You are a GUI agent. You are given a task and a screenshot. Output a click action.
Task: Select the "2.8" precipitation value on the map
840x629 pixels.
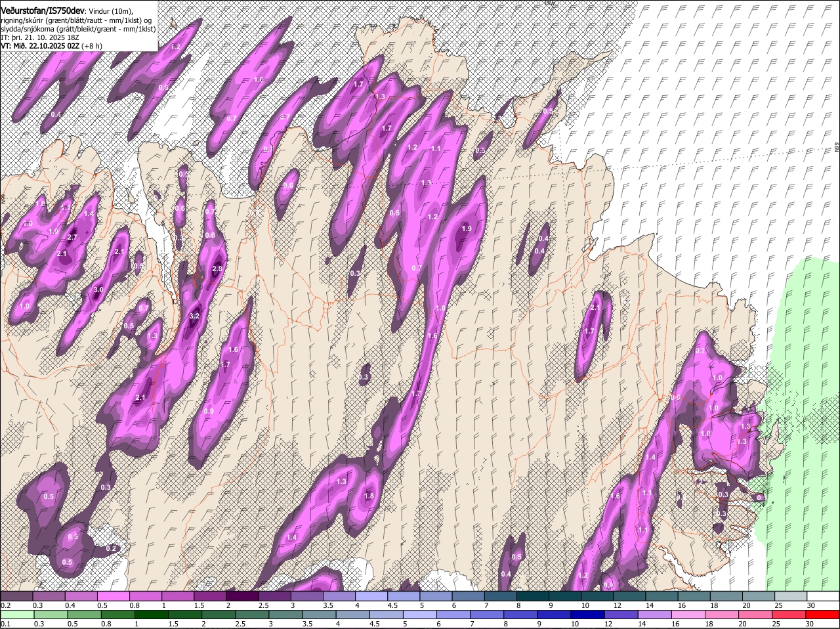point(218,269)
